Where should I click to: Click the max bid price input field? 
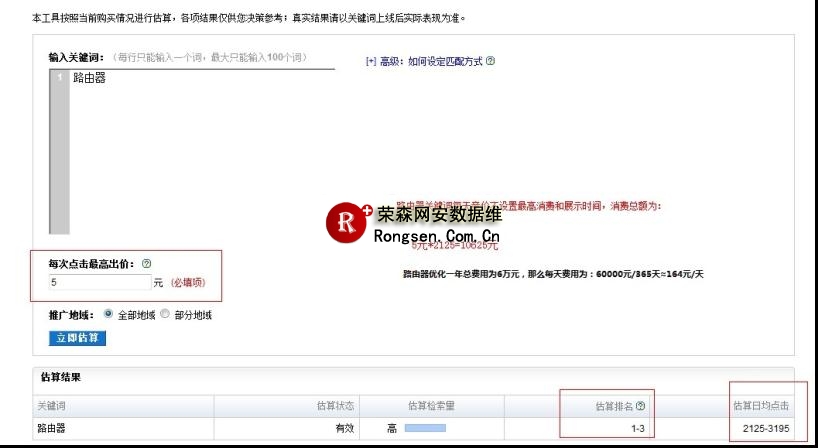[x=99, y=282]
